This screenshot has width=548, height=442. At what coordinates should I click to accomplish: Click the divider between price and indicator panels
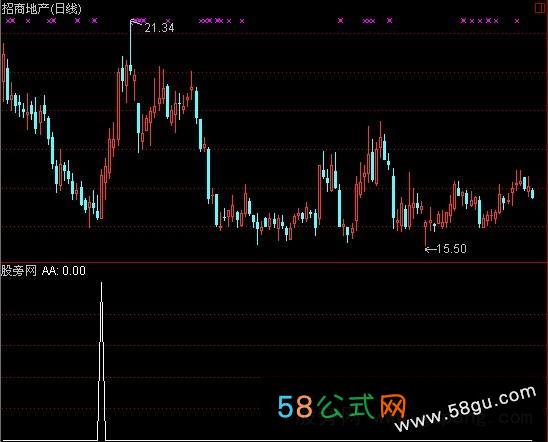(274, 262)
